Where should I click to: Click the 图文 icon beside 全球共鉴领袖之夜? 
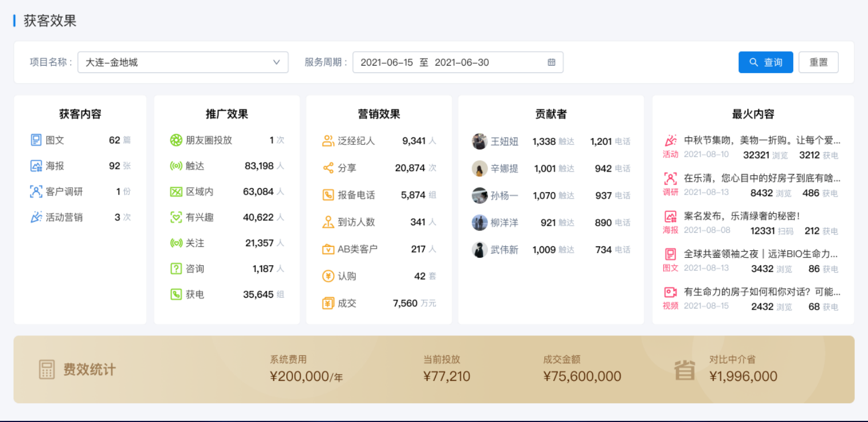(x=671, y=254)
